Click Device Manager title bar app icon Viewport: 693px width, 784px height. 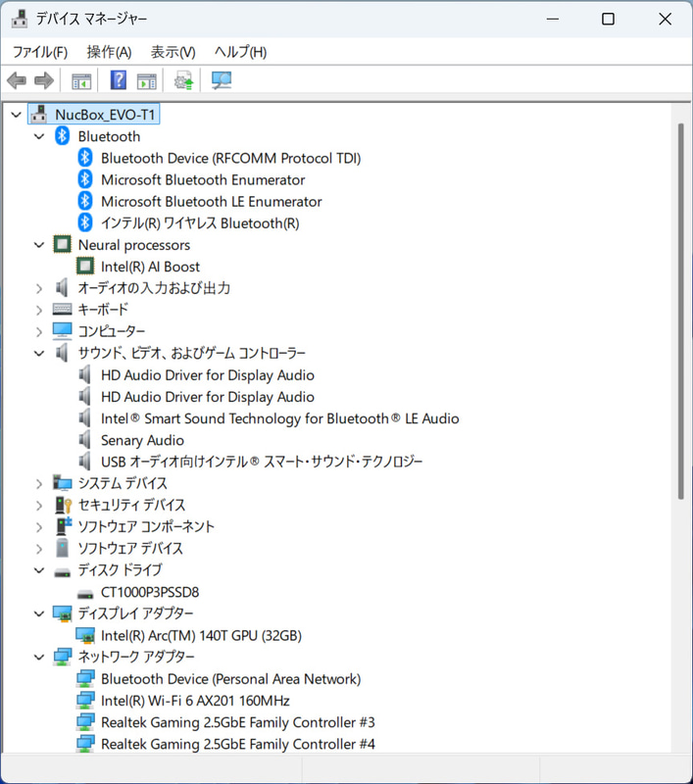tap(20, 19)
